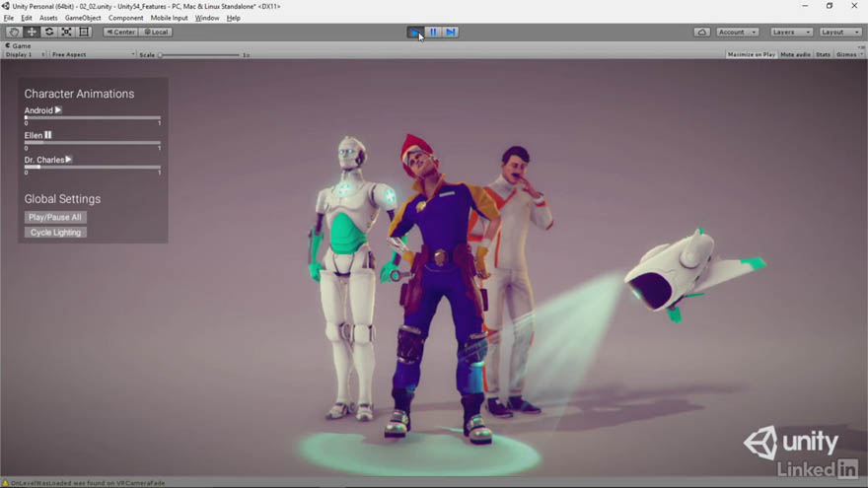Click the OnLevelWasLoaded warning in status bar
Image resolution: width=868 pixels, height=488 pixels.
88,483
